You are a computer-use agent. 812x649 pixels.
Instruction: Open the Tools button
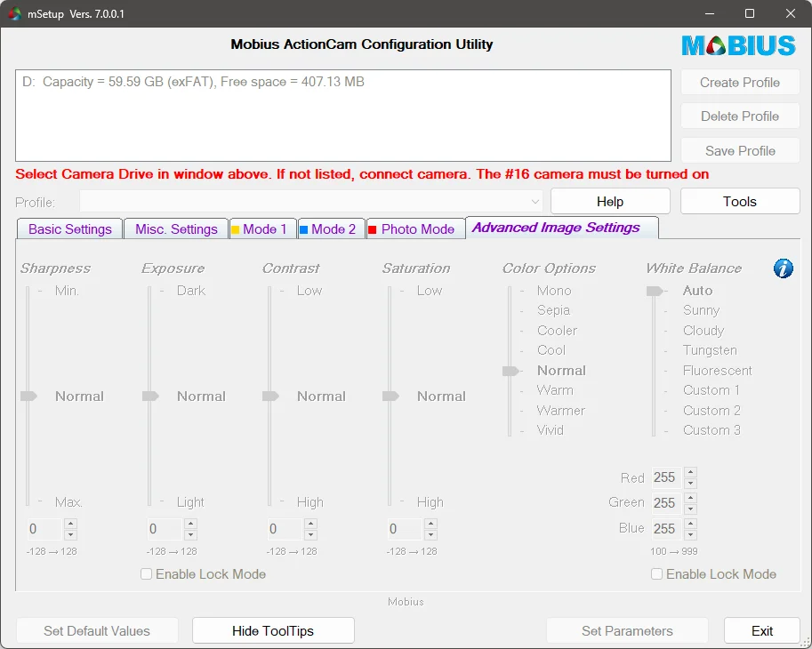pos(740,201)
